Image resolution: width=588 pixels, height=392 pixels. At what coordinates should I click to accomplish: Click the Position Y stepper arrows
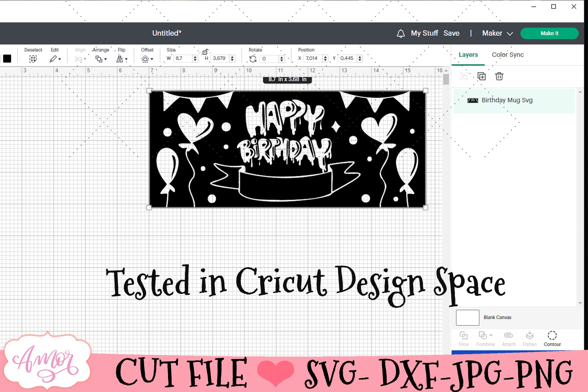(x=360, y=58)
